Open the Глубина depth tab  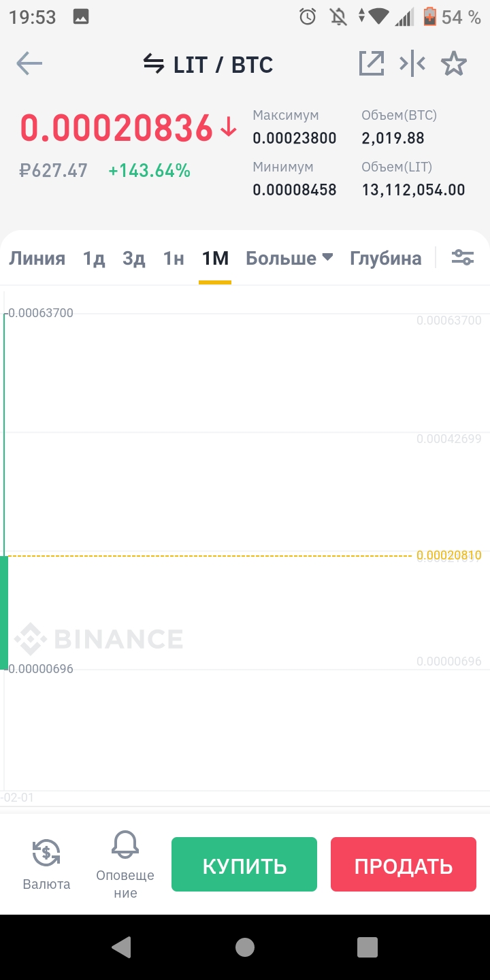point(385,259)
